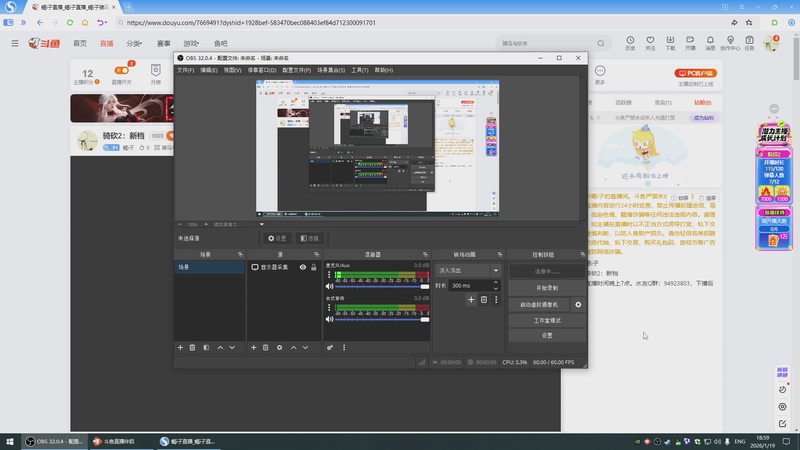The height and width of the screenshot is (450, 800).
Task: Open virtual camera settings gear
Action: tap(578, 304)
